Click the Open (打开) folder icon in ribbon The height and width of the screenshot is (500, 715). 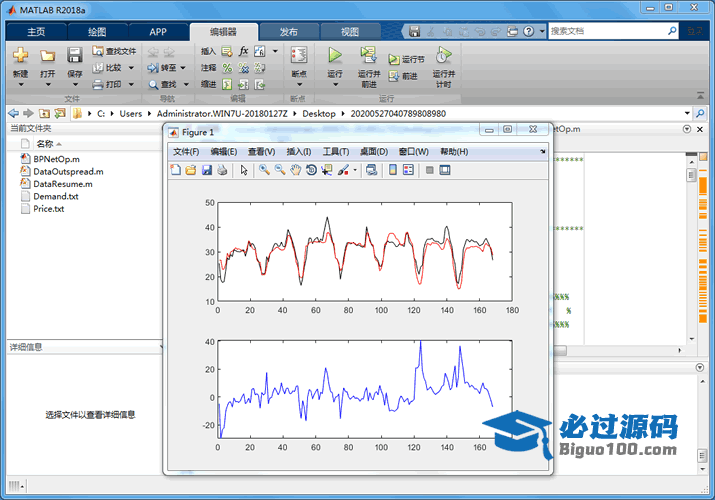(x=47, y=55)
